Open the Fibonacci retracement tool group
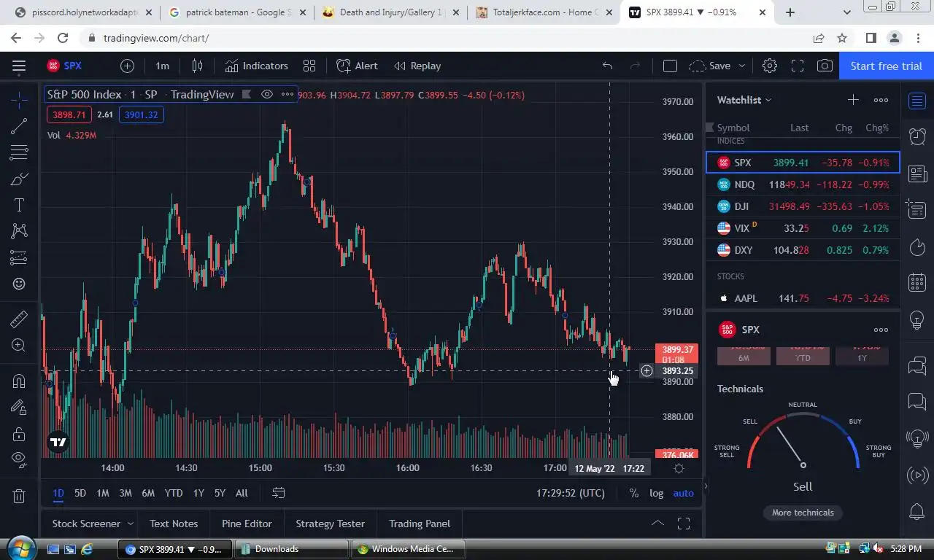The width and height of the screenshot is (934, 560). pos(19,152)
